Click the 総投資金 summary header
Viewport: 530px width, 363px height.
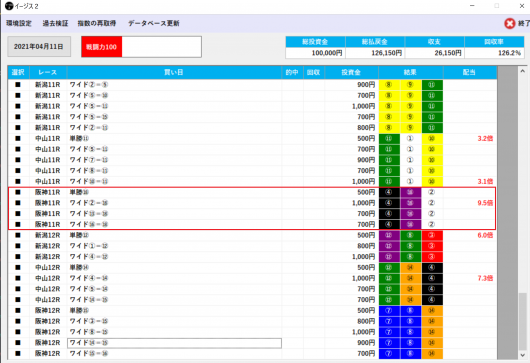(x=315, y=42)
